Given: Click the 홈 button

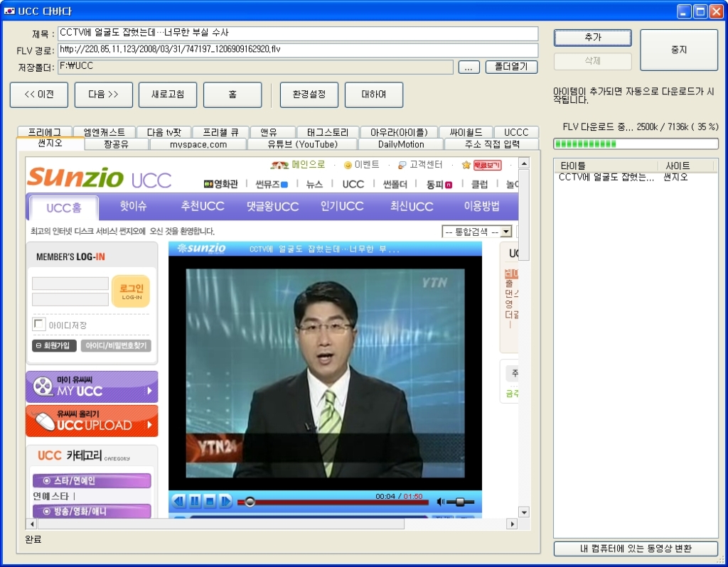Looking at the screenshot, I should tap(232, 94).
